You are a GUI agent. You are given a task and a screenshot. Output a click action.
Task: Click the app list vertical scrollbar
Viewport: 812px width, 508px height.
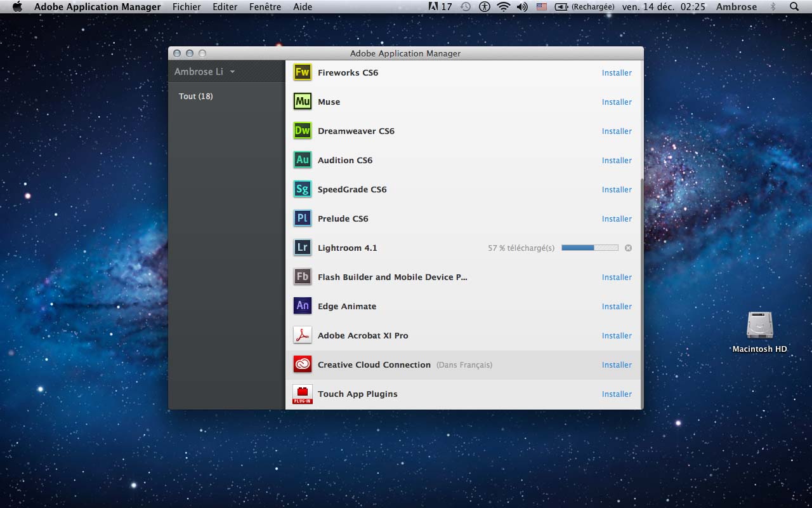(x=641, y=292)
